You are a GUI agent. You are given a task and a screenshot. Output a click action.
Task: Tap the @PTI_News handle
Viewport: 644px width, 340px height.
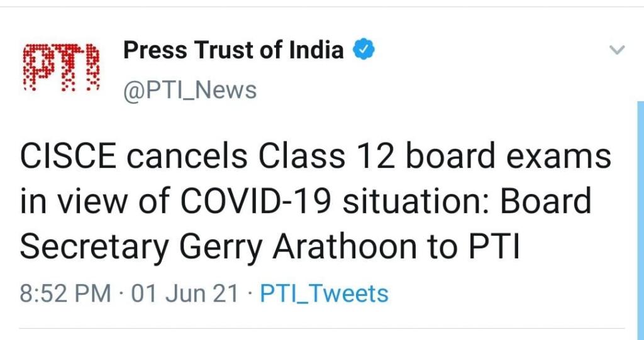pyautogui.click(x=190, y=90)
